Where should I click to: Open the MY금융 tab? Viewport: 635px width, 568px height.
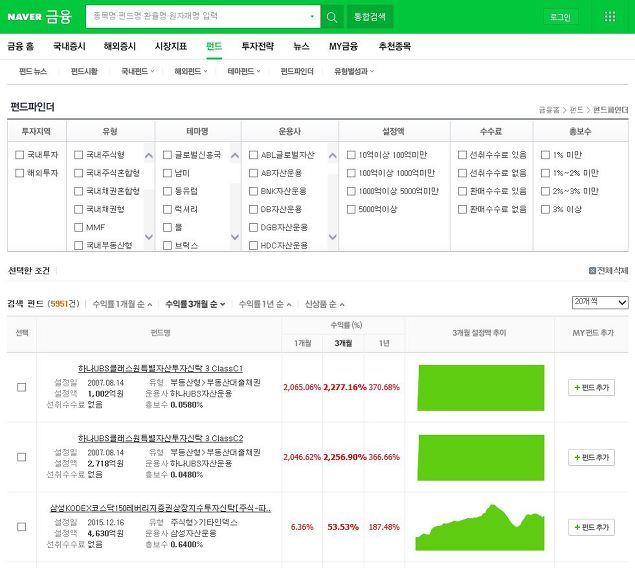click(x=343, y=46)
